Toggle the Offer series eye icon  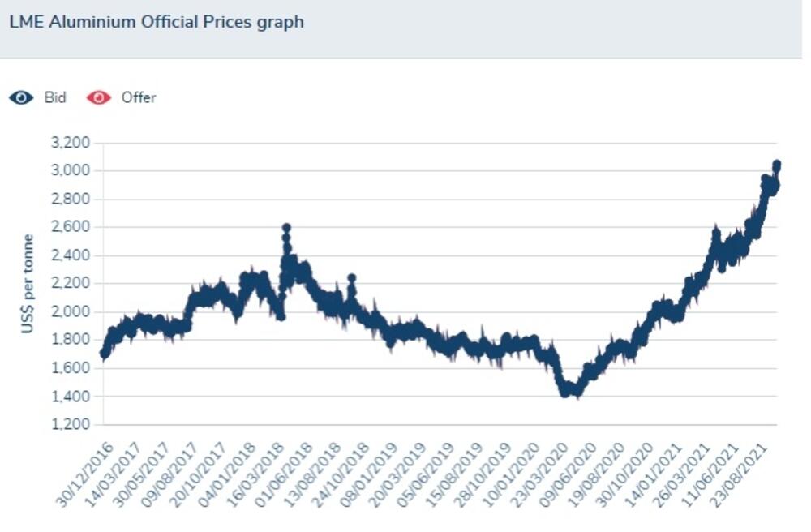click(99, 97)
